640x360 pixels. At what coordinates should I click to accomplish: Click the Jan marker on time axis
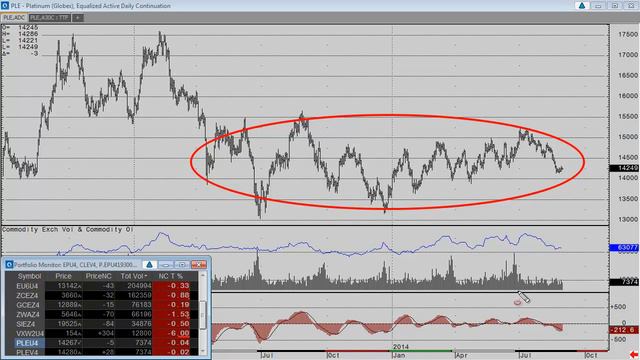(399, 356)
